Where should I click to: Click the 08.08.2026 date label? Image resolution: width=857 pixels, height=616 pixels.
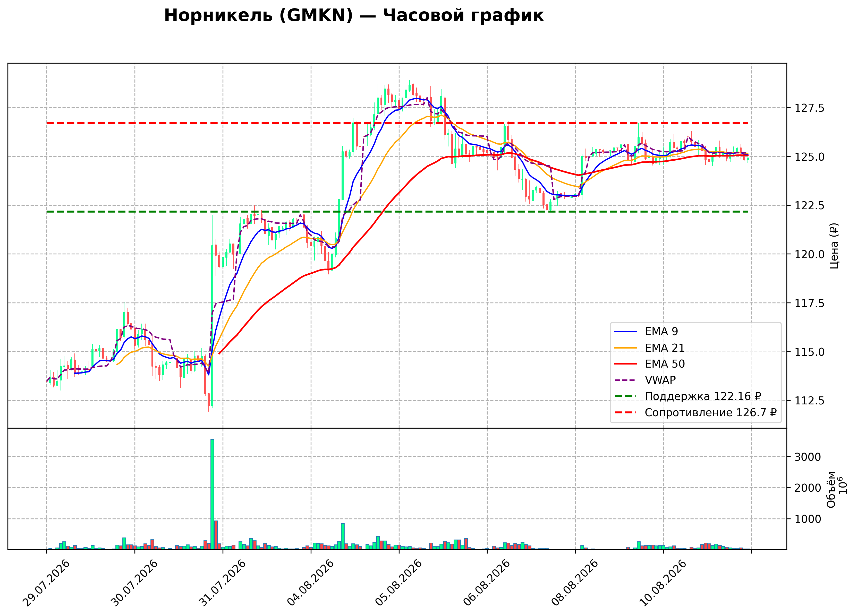575,583
